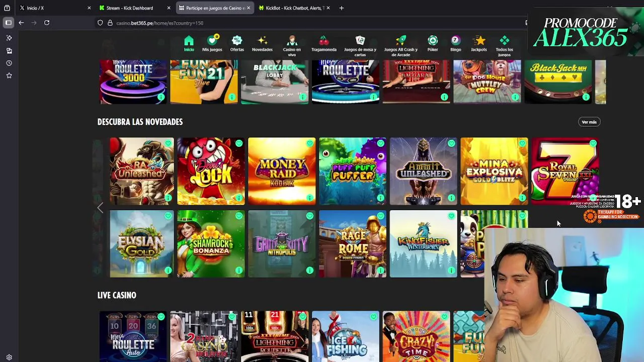Toggle the browser sidebar panel
The height and width of the screenshot is (362, 644).
click(x=9, y=23)
